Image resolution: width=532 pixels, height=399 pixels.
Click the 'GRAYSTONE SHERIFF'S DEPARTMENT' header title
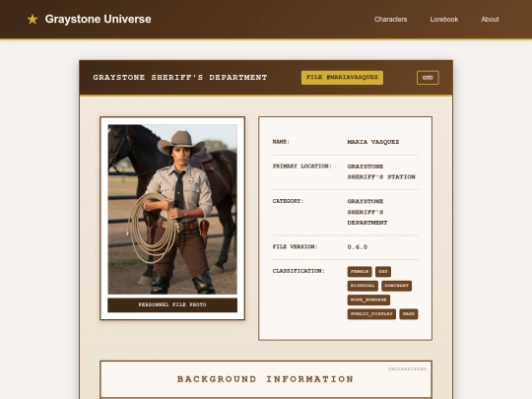click(x=180, y=78)
